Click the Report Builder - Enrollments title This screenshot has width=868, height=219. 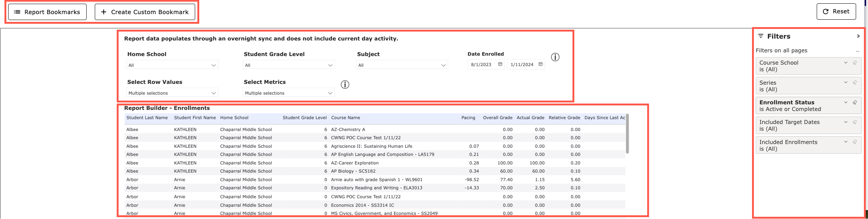[x=167, y=108]
